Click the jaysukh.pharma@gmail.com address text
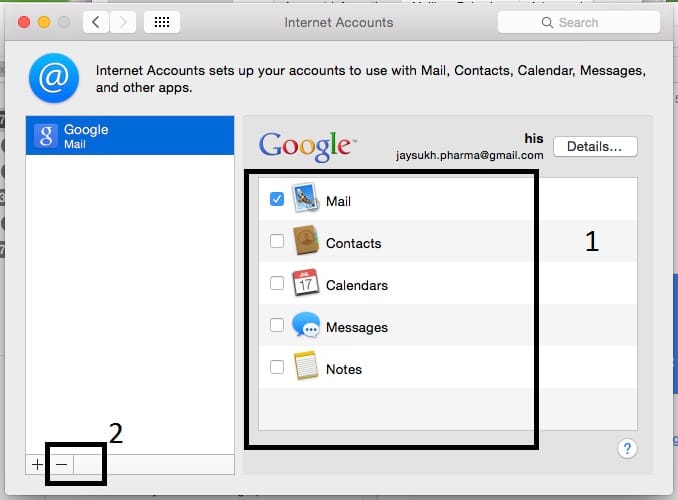Viewport: 678px width, 500px height. click(470, 155)
